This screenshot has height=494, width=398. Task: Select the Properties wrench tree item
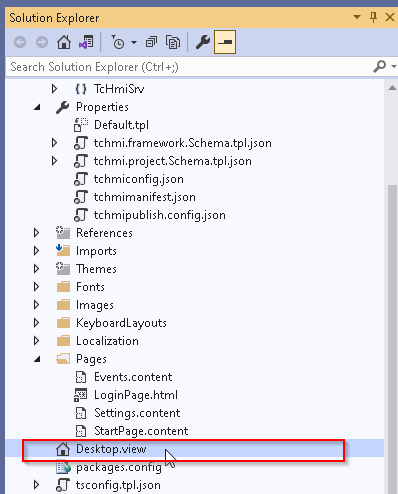[102, 107]
